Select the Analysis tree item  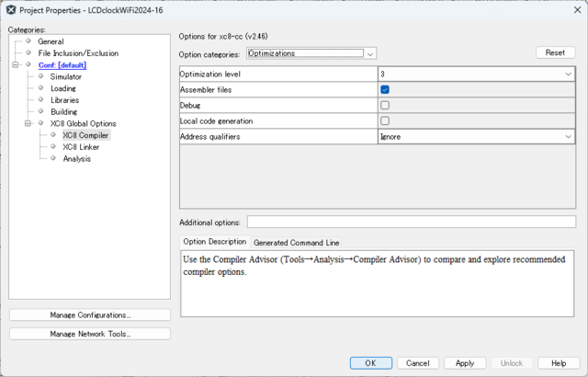(76, 159)
